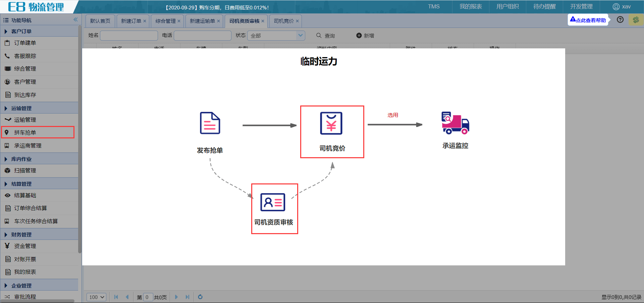The image size is (644, 303).
Task: Click the 资金管理 yen icon
Action: point(7,246)
